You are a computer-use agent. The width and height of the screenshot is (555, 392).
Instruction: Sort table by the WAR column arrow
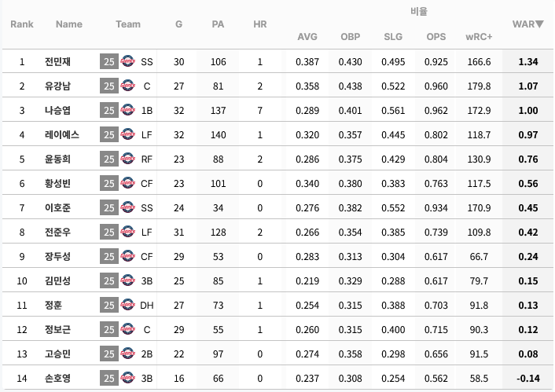[x=539, y=24]
